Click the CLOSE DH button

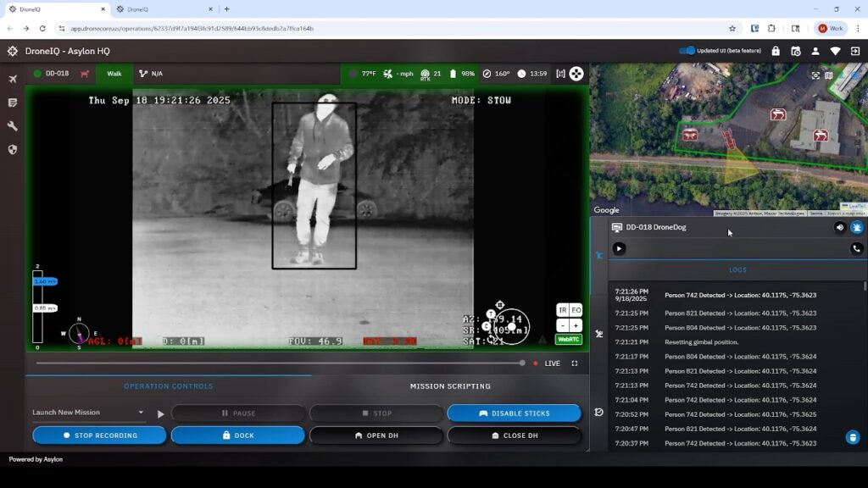(515, 435)
